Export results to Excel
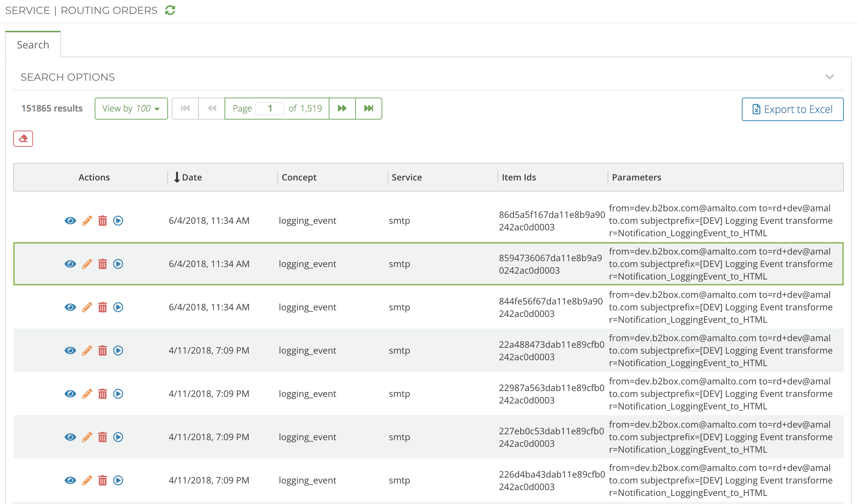 (792, 109)
